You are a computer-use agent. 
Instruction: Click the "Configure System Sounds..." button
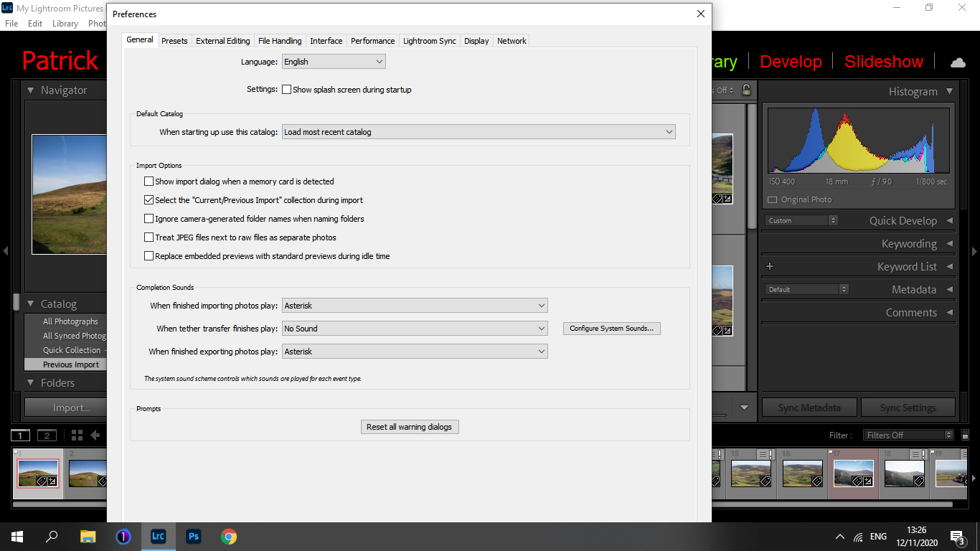coord(611,328)
